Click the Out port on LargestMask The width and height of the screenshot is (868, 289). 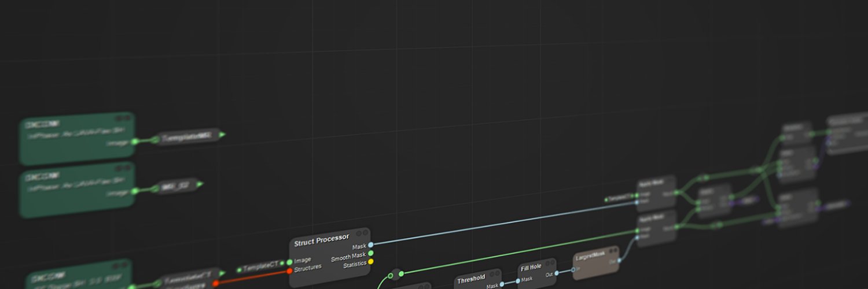click(618, 260)
